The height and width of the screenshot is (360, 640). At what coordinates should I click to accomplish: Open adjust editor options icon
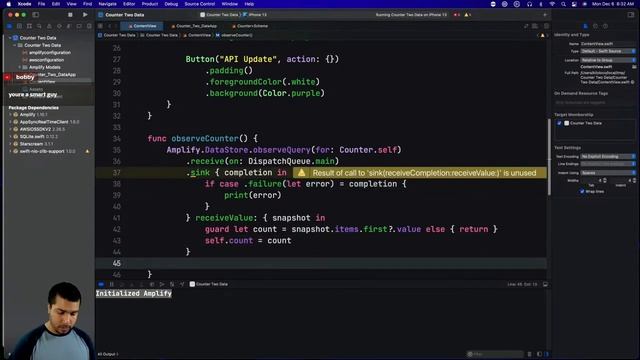pos(535,26)
